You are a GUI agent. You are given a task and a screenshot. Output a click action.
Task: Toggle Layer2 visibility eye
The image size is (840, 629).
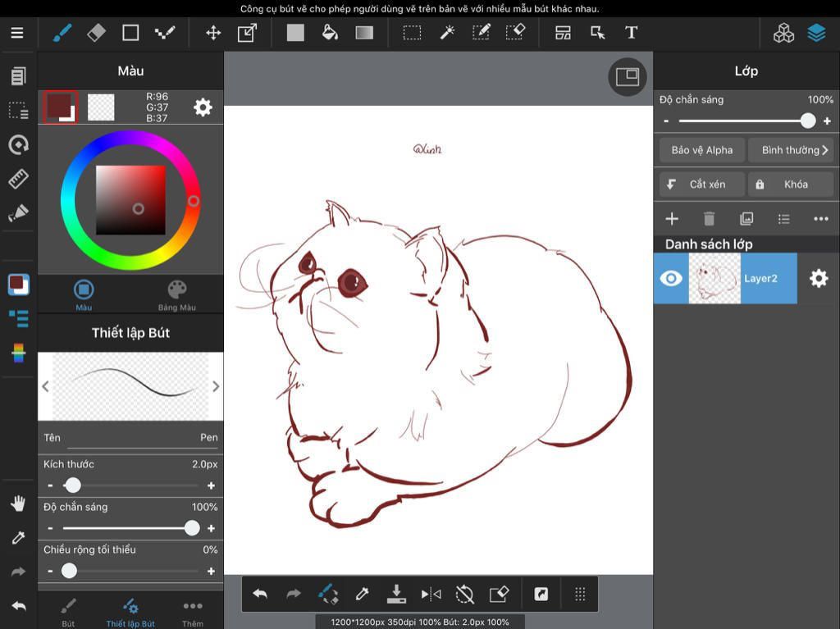pyautogui.click(x=671, y=278)
